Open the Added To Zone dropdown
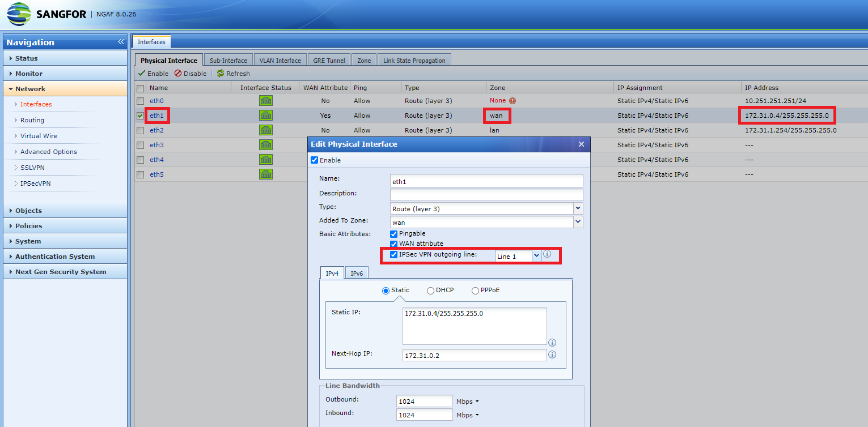 coord(578,221)
